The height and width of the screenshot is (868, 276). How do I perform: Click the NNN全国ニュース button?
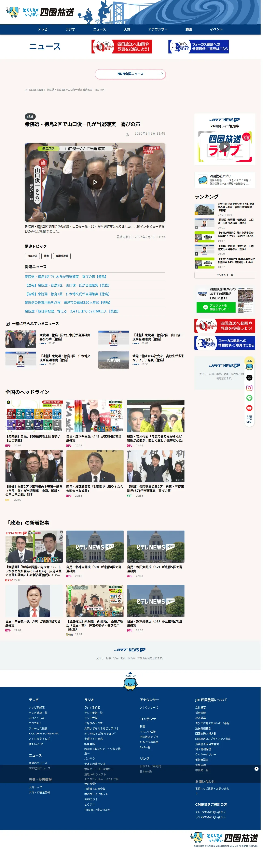click(x=130, y=74)
